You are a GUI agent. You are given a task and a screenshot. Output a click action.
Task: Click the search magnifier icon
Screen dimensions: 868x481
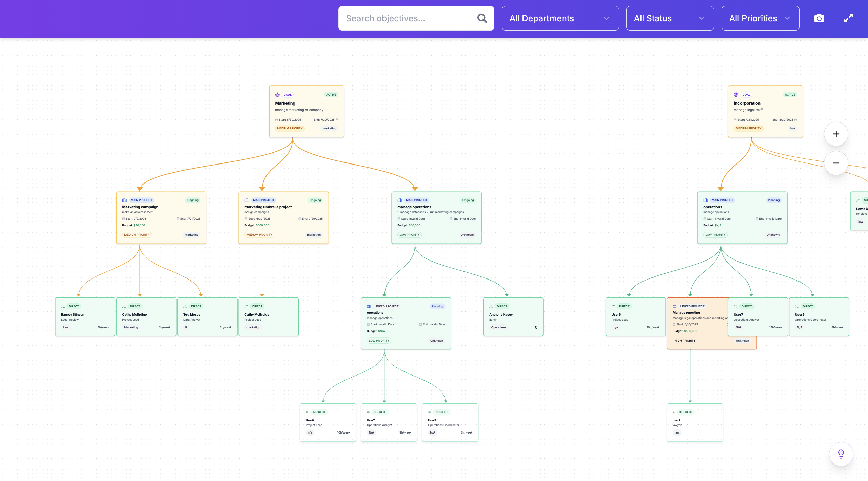coord(482,18)
